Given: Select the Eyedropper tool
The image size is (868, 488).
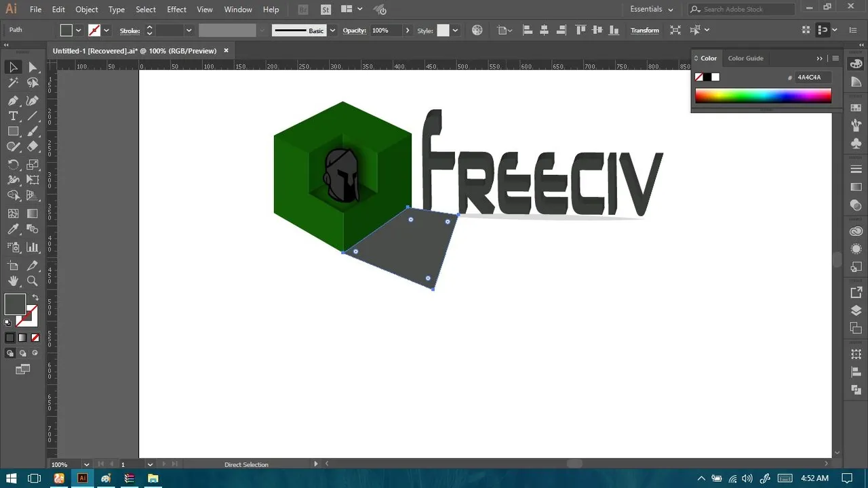Looking at the screenshot, I should click(x=13, y=229).
